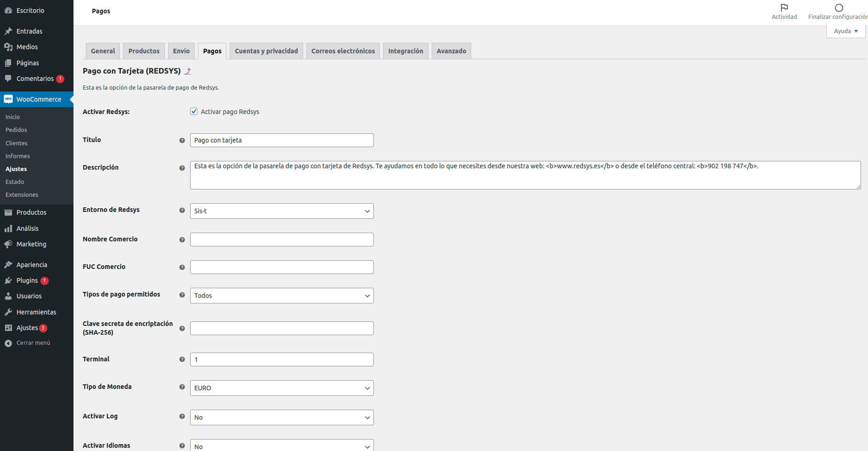Click the Comentarios bubble icon
The image size is (868, 451).
pyautogui.click(x=8, y=79)
